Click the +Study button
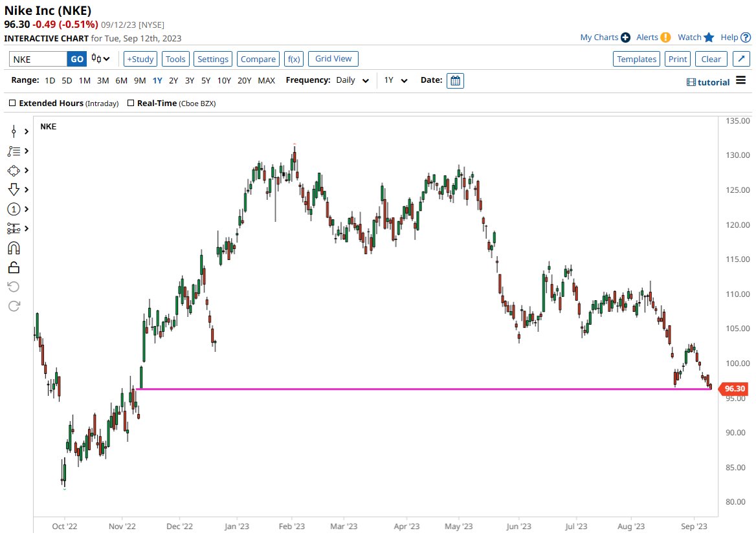 coord(140,59)
